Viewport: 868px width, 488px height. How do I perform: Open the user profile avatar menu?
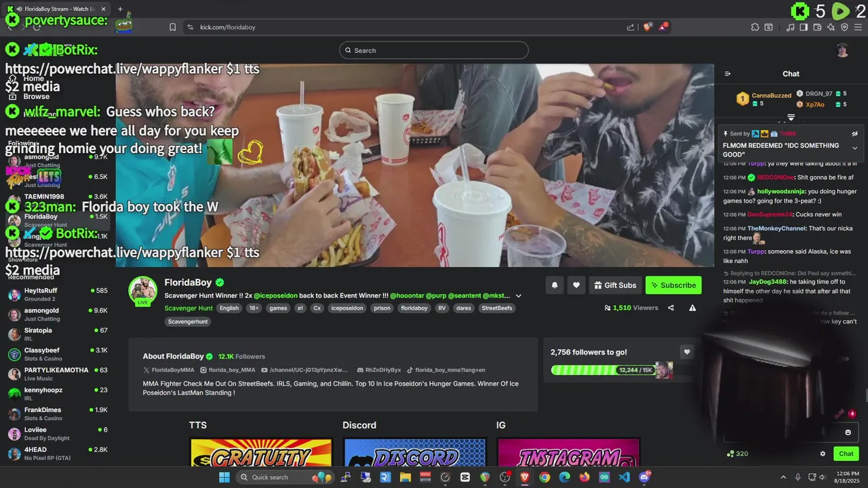coord(842,50)
